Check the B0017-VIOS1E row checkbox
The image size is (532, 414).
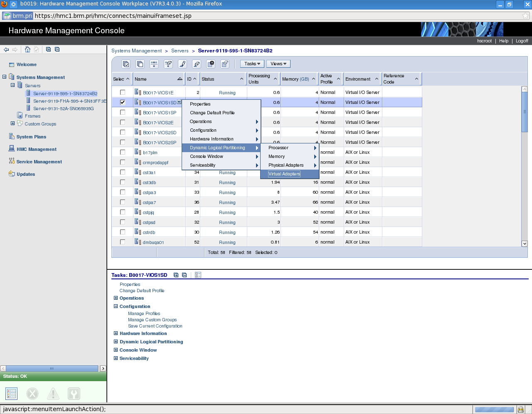pos(123,92)
